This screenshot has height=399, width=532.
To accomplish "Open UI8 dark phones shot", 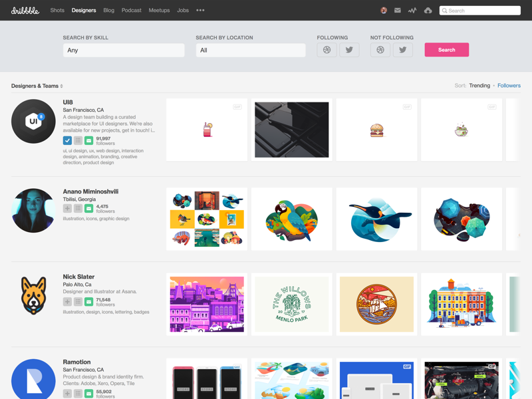I will pyautogui.click(x=292, y=130).
